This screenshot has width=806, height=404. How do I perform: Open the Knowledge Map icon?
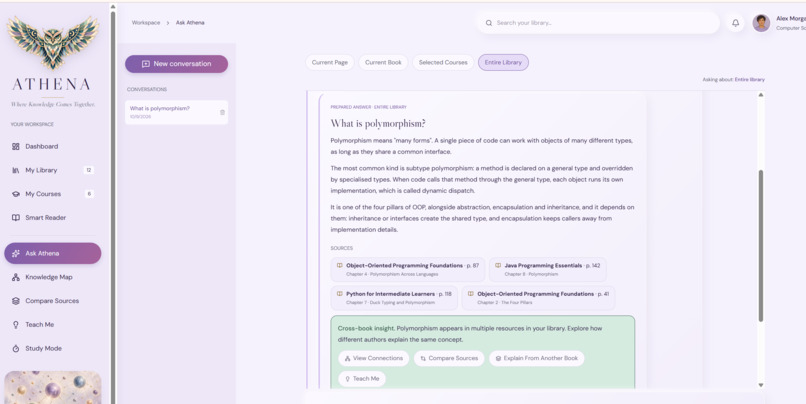click(x=15, y=277)
